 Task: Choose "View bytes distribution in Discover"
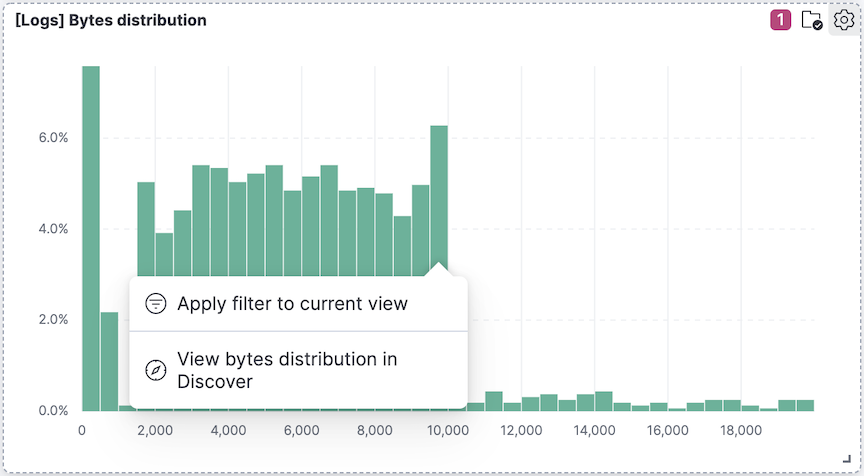(287, 370)
